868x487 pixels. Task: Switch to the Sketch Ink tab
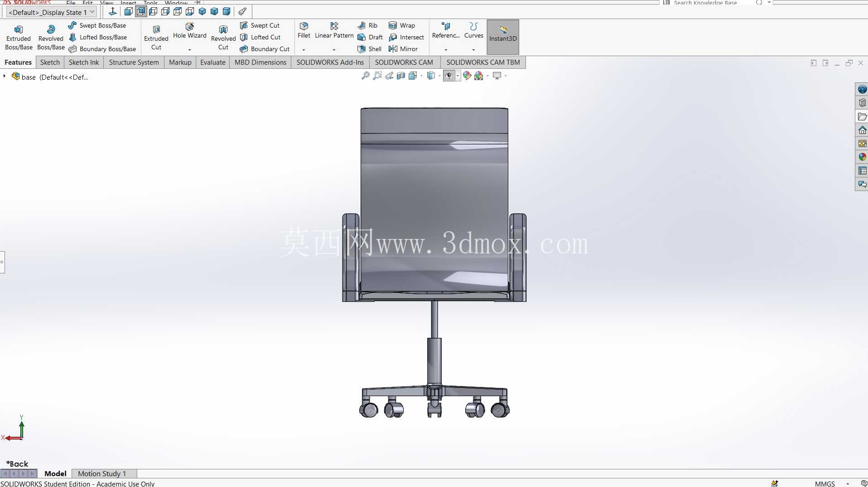pos(84,62)
